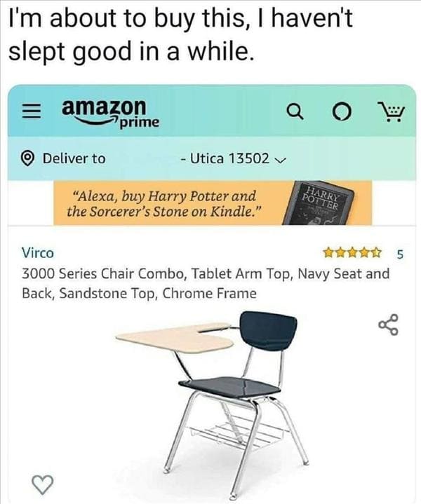Select the Deliver to label
The width and height of the screenshot is (421, 504).
point(74,158)
